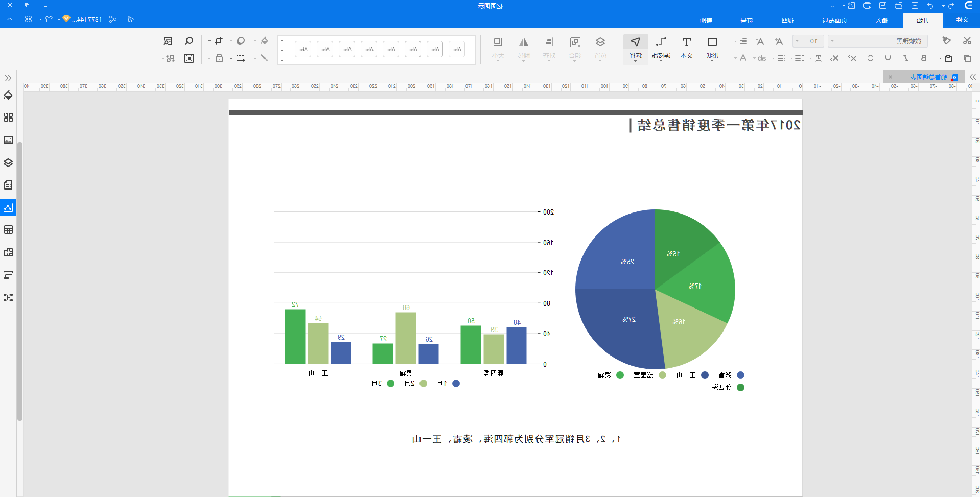Click the fill bucket icon
This screenshot has height=497, width=980.
pos(264,41)
